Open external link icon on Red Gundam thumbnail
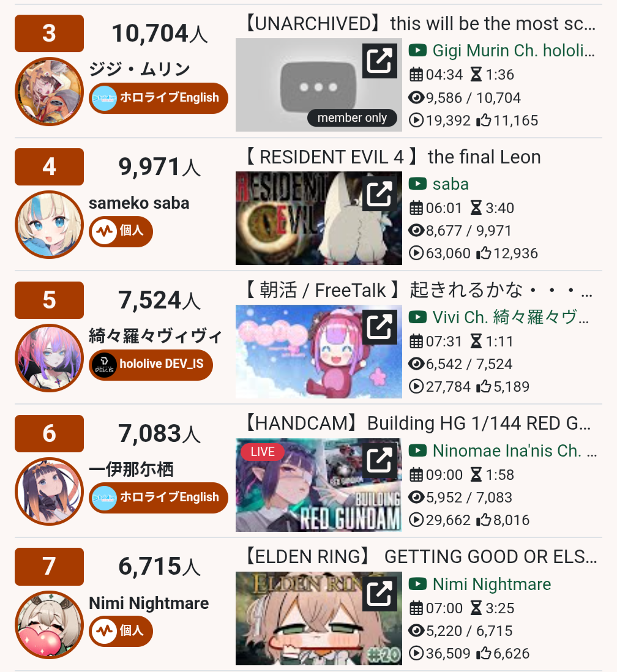 (x=380, y=460)
